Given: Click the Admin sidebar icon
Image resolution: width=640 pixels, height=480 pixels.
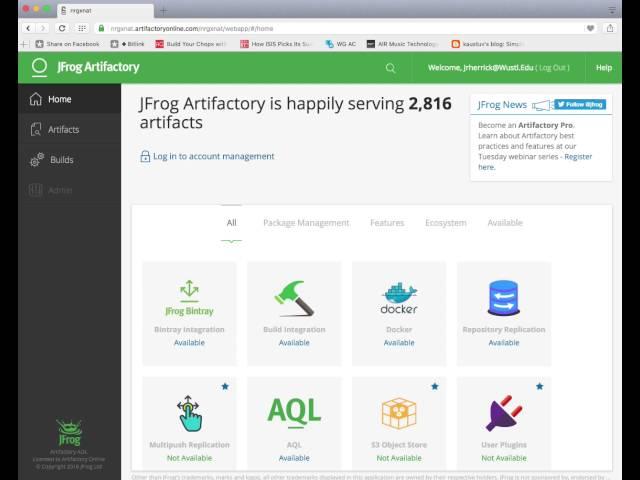Looking at the screenshot, I should pos(36,190).
